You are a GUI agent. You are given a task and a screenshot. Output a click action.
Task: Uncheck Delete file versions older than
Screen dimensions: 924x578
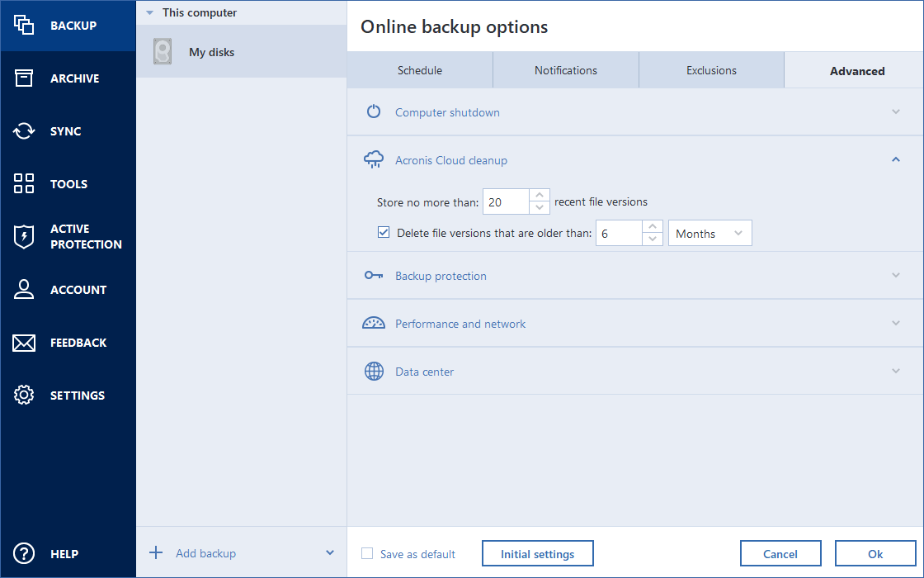(x=384, y=233)
